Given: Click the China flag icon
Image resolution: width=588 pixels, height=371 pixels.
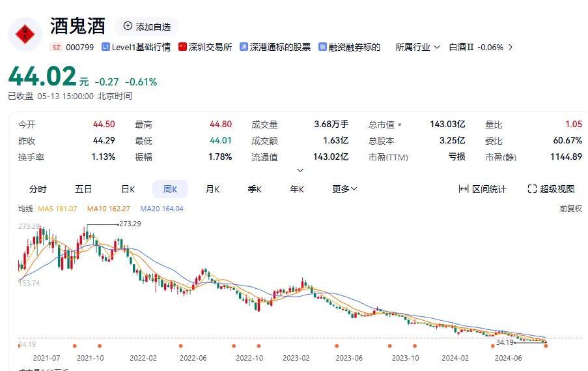Looking at the screenshot, I should [182, 47].
